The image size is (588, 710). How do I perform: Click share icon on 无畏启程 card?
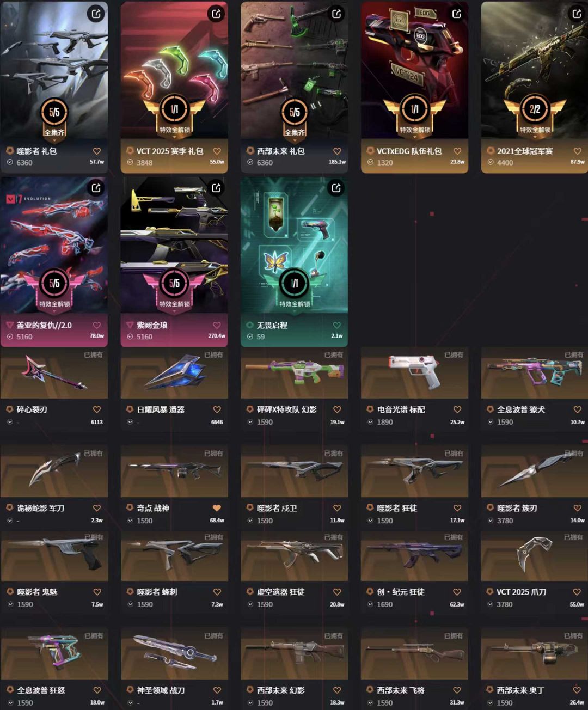[336, 188]
